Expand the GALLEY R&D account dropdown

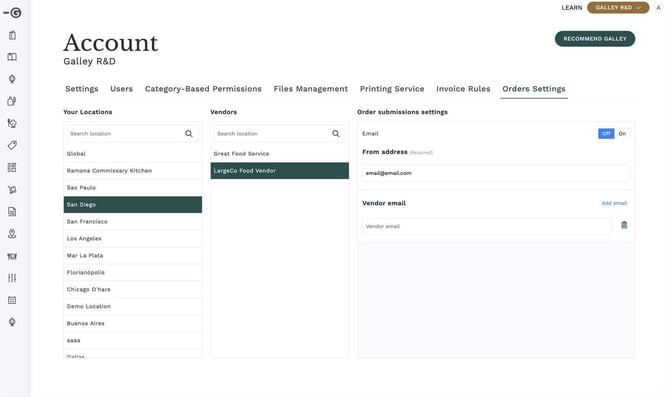coord(618,8)
